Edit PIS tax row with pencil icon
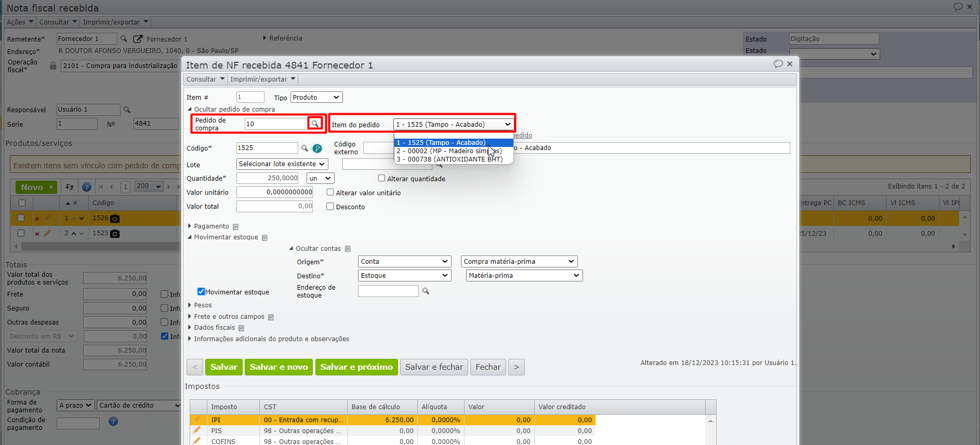 click(196, 430)
